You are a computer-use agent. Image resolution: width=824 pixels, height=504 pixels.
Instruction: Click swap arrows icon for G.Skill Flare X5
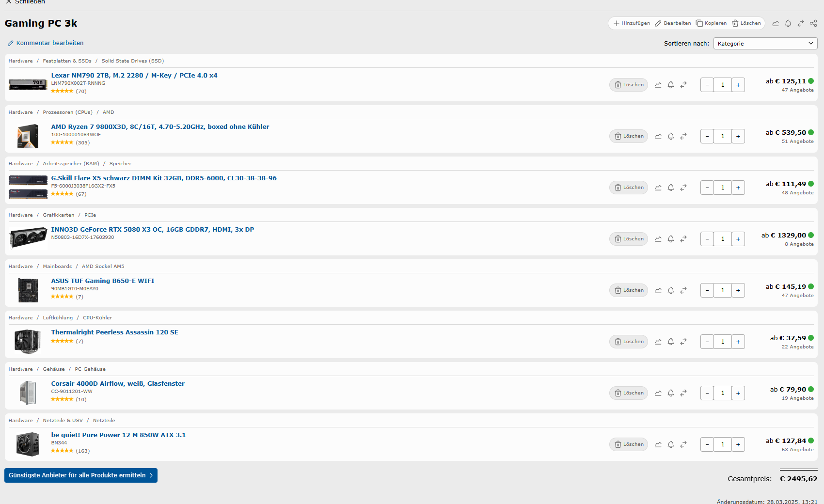(x=683, y=188)
